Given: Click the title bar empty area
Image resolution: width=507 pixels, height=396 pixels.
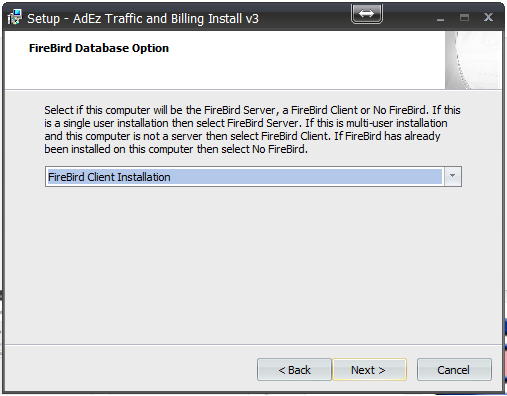Looking at the screenshot, I should (303, 18).
